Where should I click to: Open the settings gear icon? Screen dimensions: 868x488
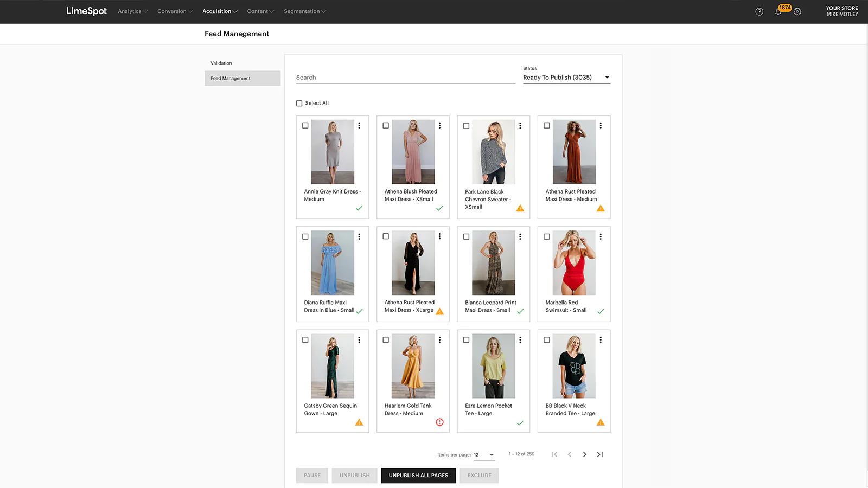[797, 12]
